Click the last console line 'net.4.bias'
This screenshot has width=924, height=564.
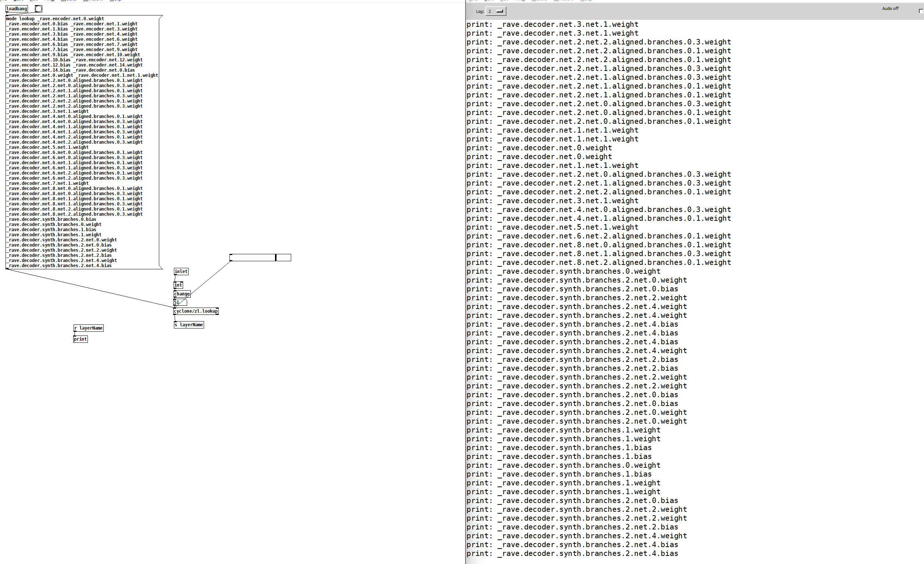572,553
